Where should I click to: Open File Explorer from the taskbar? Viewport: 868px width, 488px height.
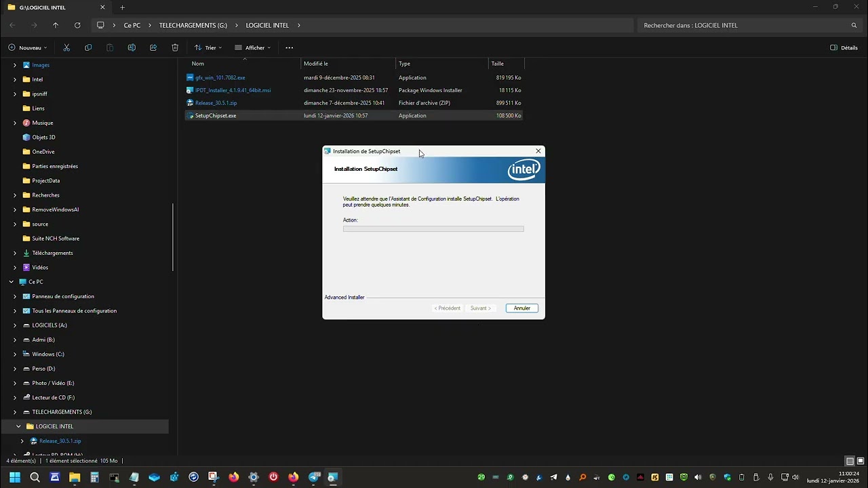pos(75,477)
